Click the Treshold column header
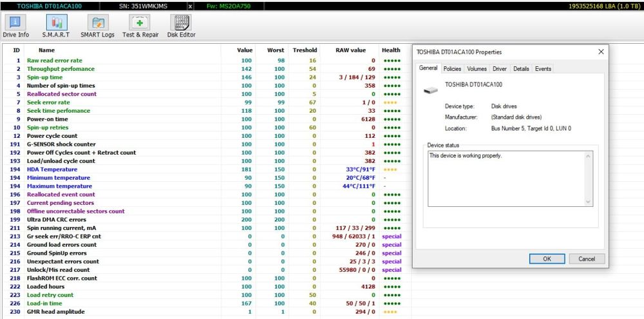 (305, 50)
